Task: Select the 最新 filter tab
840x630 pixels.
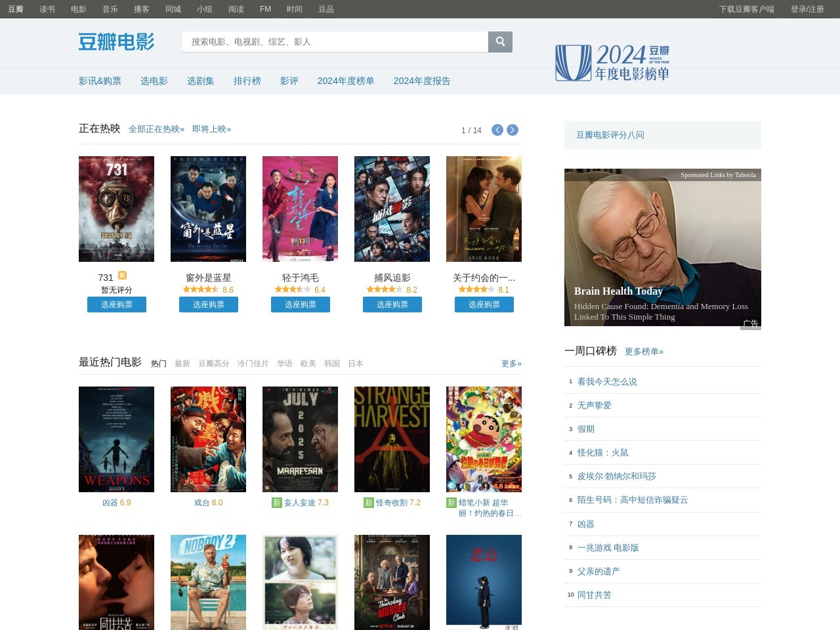Action: coord(182,364)
